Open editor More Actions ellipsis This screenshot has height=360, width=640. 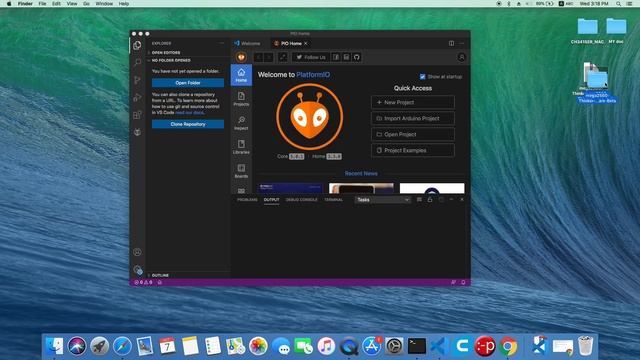(x=462, y=43)
